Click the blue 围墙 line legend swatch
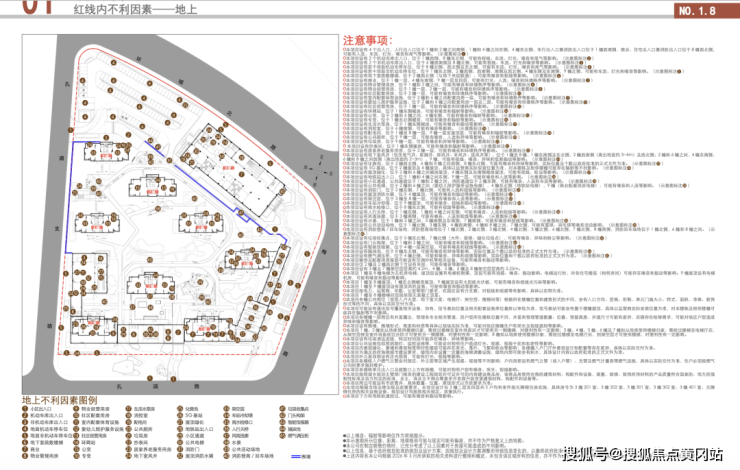The width and height of the screenshot is (740, 470). click(x=296, y=456)
